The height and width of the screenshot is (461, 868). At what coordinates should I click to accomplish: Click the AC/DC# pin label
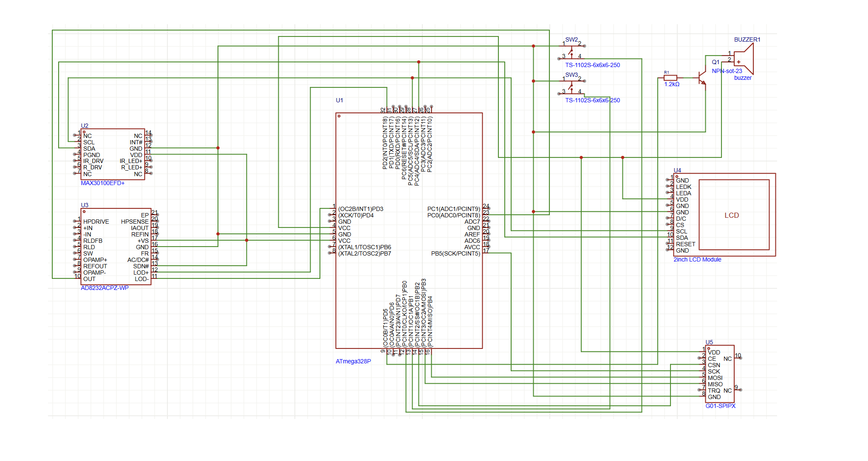(138, 260)
